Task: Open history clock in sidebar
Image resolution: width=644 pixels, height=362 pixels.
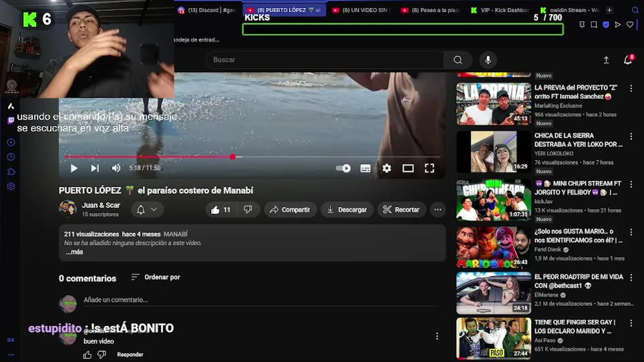Action: coord(11,157)
